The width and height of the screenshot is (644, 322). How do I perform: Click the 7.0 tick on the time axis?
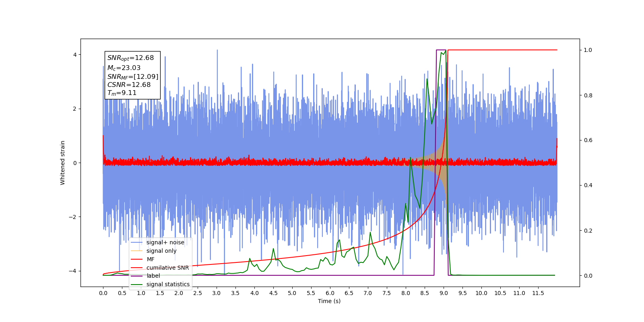(x=368, y=293)
